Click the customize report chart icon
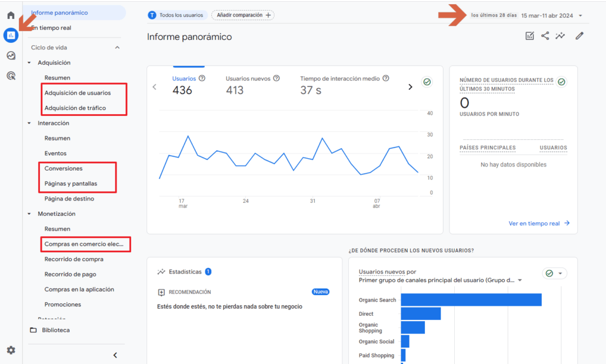 tap(530, 36)
